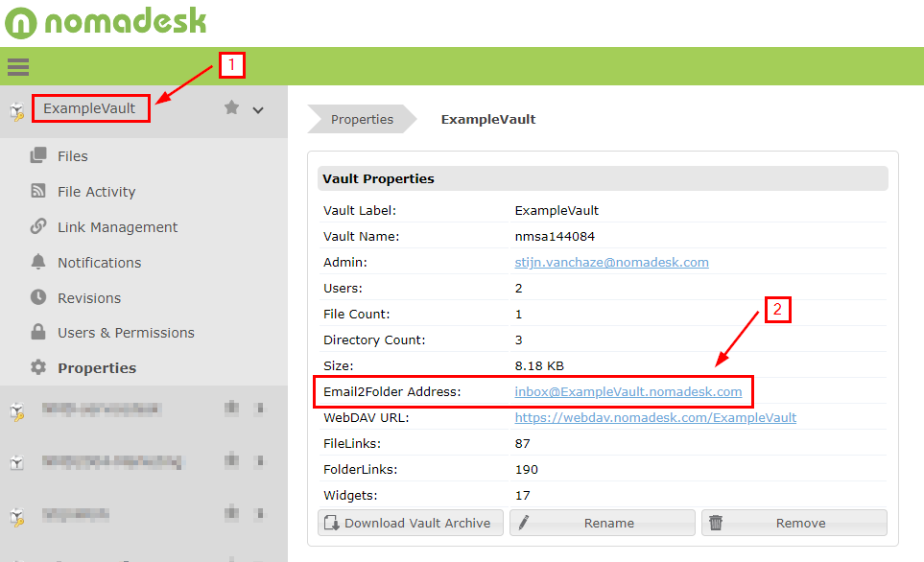This screenshot has height=562, width=924.
Task: Click the Revisions clock icon
Action: pyautogui.click(x=38, y=297)
